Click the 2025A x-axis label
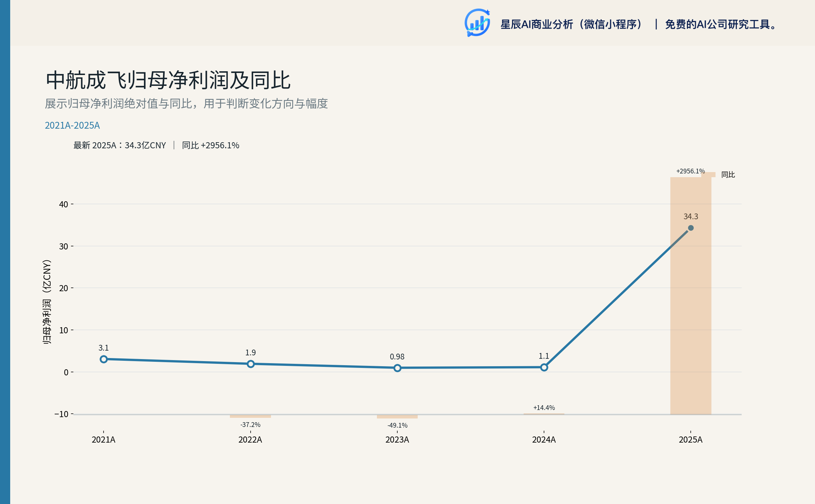The height and width of the screenshot is (504, 815). 691,440
